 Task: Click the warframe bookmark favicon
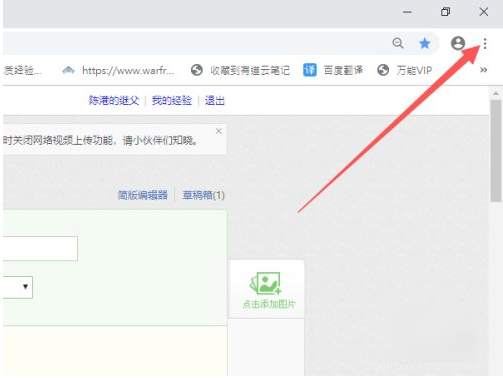(x=68, y=70)
